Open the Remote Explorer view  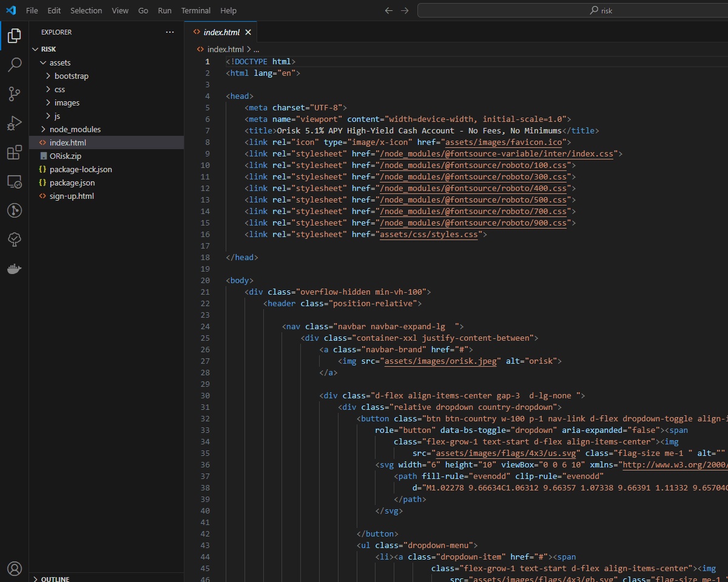pyautogui.click(x=15, y=181)
